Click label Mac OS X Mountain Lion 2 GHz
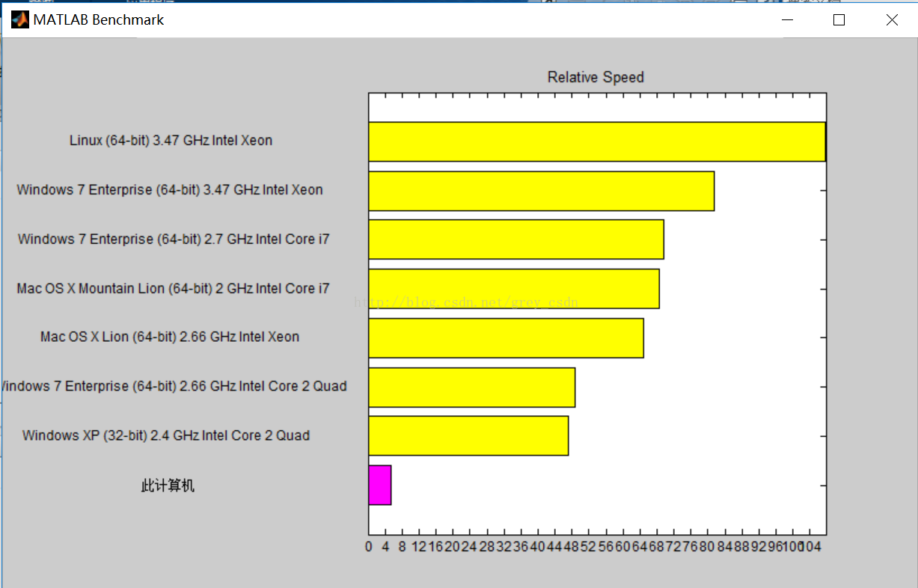This screenshot has height=588, width=918. click(x=173, y=289)
